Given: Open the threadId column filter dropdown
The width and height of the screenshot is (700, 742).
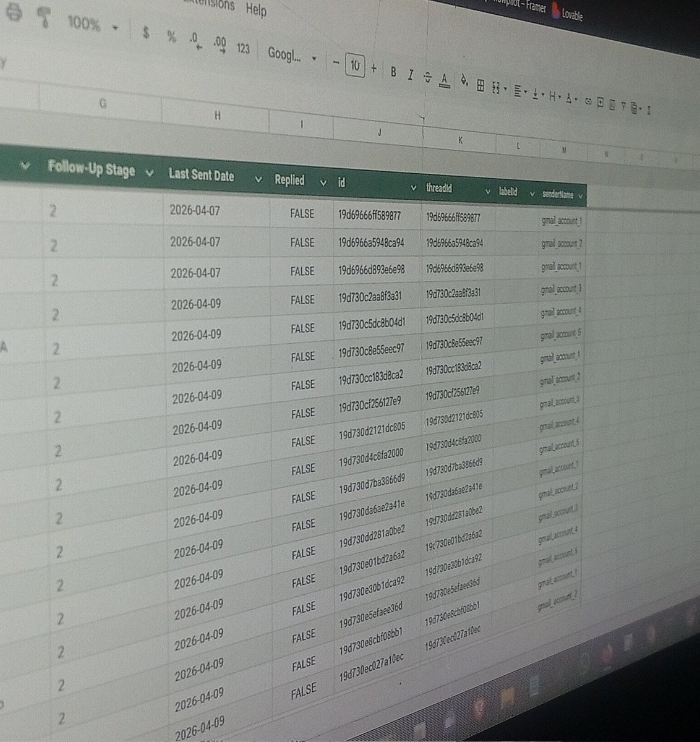Looking at the screenshot, I should pyautogui.click(x=488, y=191).
